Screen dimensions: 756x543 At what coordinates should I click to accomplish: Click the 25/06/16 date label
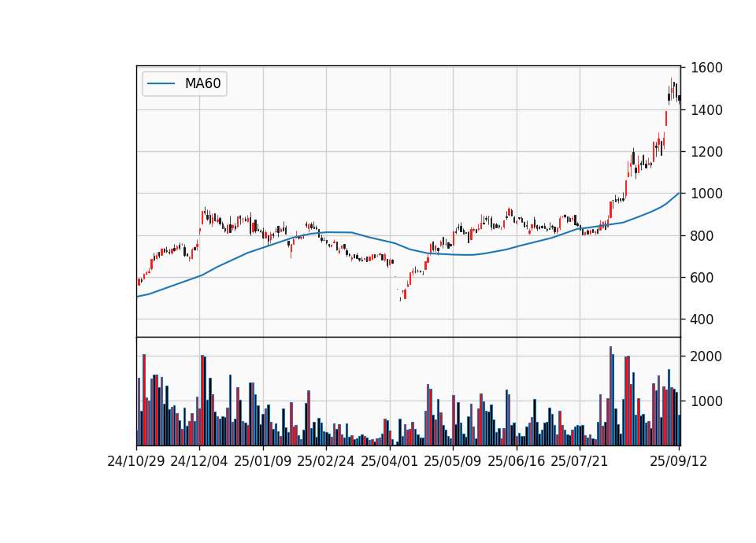517,461
